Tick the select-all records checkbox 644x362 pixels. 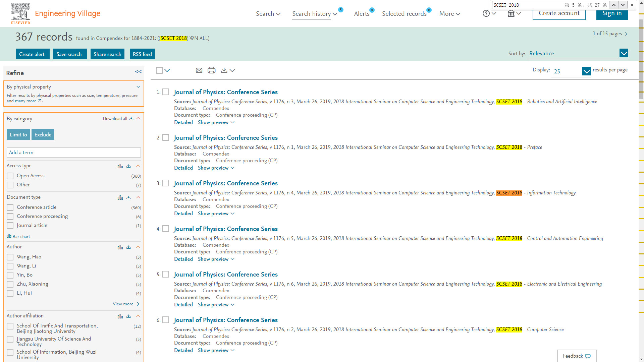click(x=159, y=70)
